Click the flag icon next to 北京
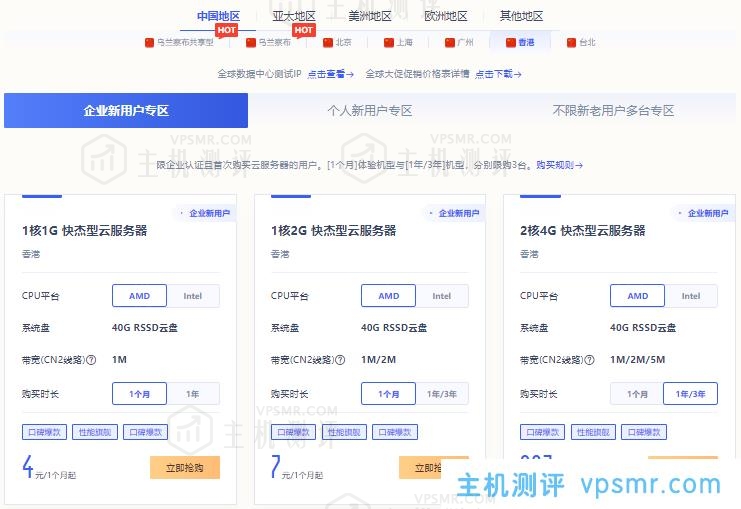Screen dimensions: 741x509 (x=328, y=43)
